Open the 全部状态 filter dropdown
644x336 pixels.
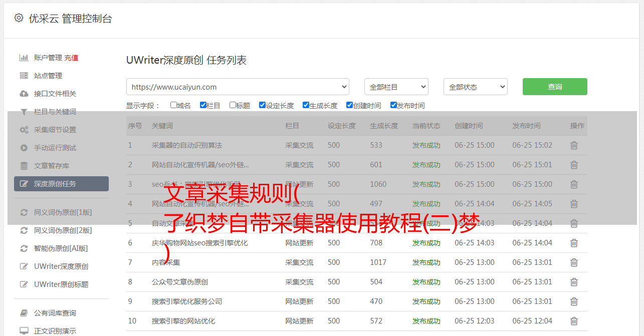(475, 87)
